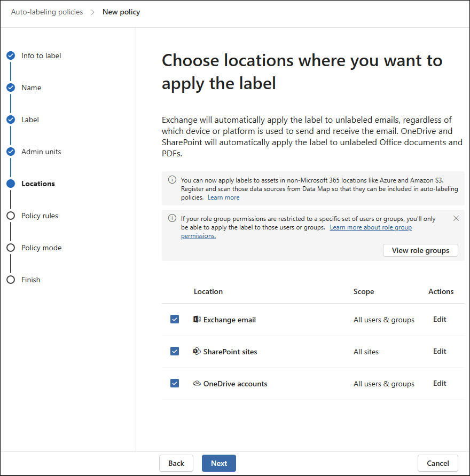Click the SharePoint sites row label
Screen dimensions: 470x476
point(230,352)
